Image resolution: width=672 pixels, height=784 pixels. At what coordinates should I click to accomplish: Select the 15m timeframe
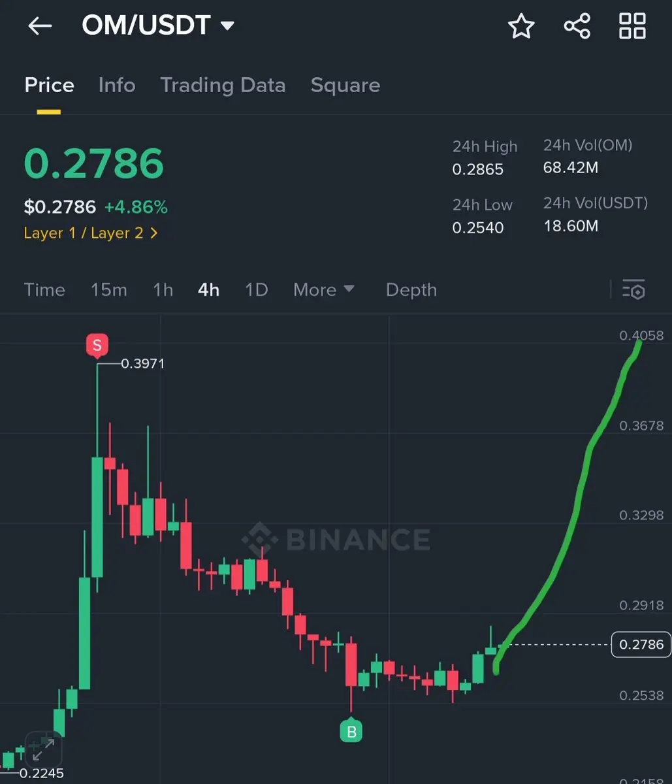tap(109, 289)
